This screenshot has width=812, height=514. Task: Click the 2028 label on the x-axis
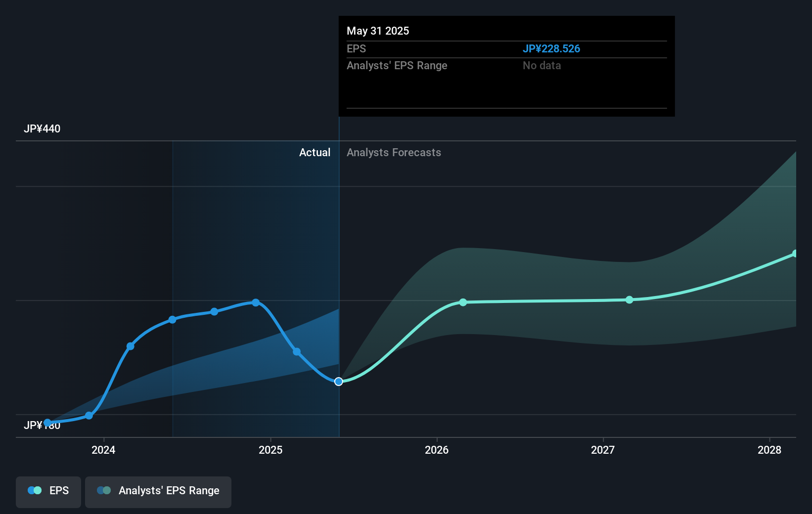click(770, 450)
